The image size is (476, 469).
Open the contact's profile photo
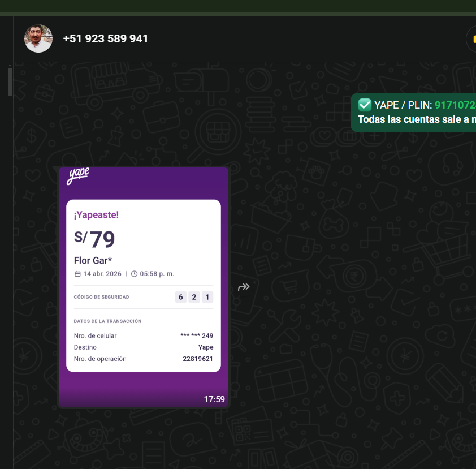(x=38, y=38)
